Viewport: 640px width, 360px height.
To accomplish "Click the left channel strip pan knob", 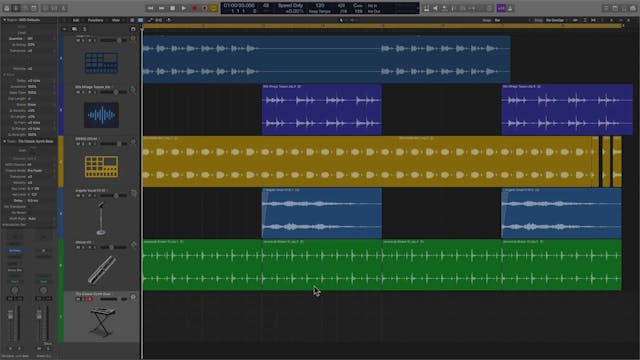I will pyautogui.click(x=15, y=290).
